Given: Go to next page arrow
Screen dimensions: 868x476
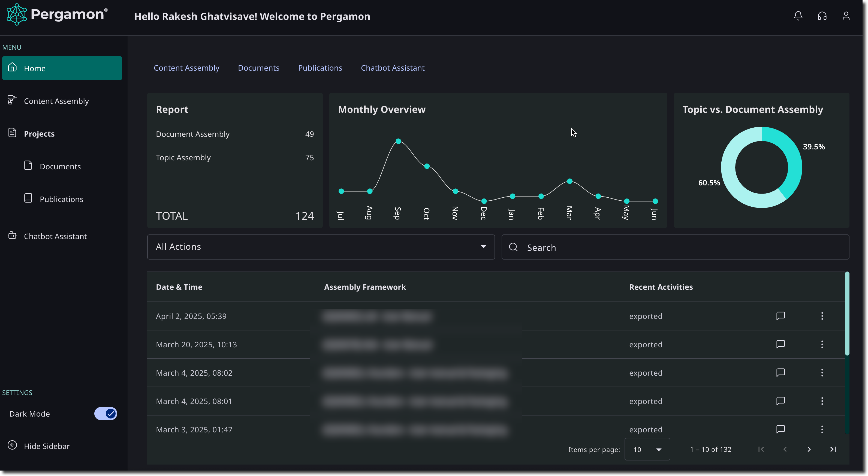Looking at the screenshot, I should 809,449.
